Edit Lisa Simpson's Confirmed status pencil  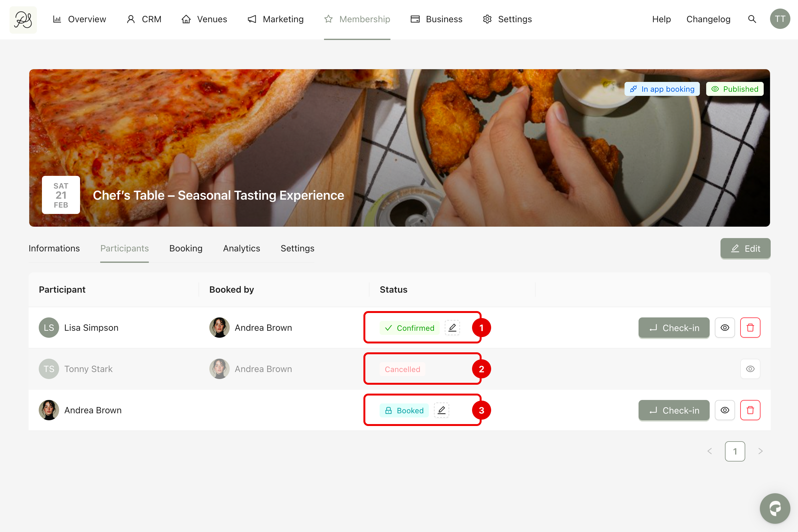pos(452,328)
